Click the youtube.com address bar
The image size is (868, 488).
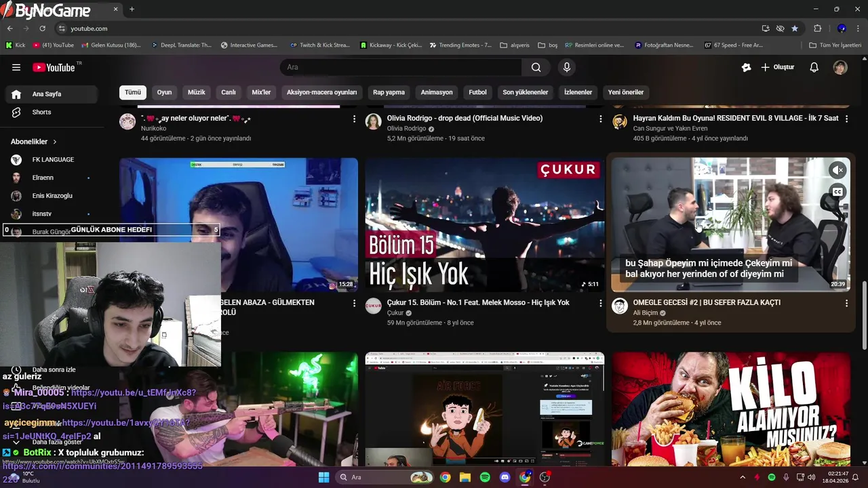click(407, 28)
